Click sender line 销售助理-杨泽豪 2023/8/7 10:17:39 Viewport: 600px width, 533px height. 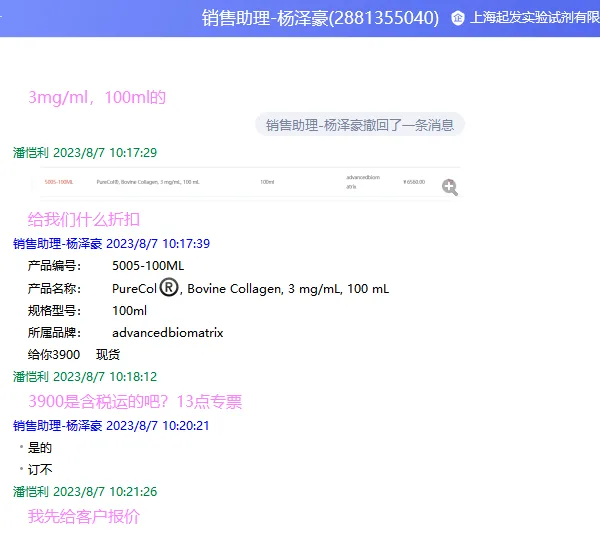[111, 244]
